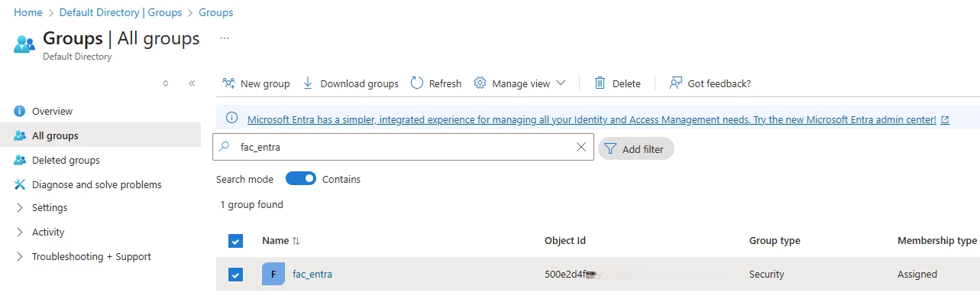The image size is (980, 296).
Task: Click the Groups people icon beside the title
Action: 24,44
